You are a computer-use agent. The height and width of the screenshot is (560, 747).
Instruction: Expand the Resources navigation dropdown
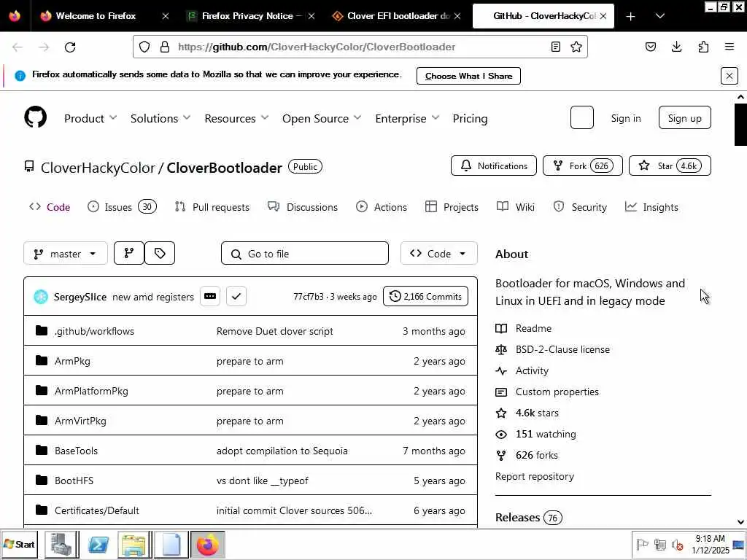236,119
